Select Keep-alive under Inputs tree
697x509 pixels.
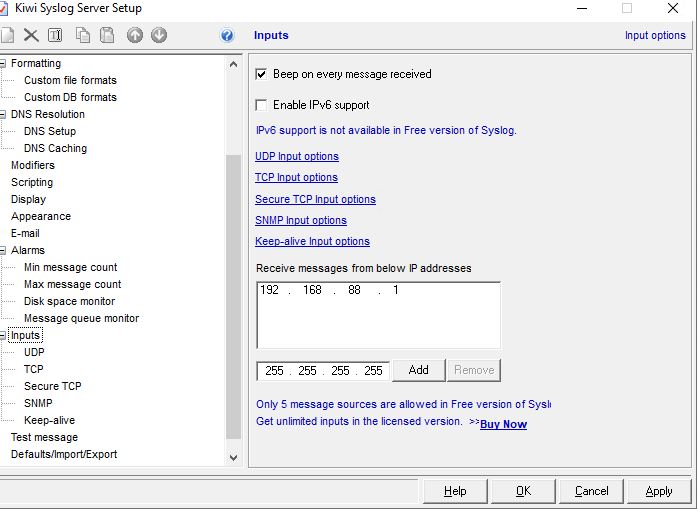49,420
